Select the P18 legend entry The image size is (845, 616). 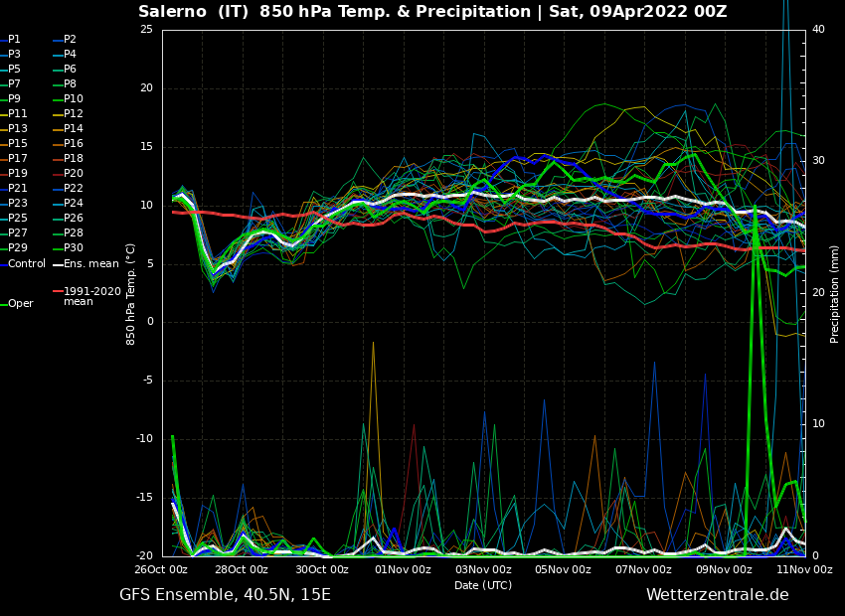pyautogui.click(x=74, y=159)
